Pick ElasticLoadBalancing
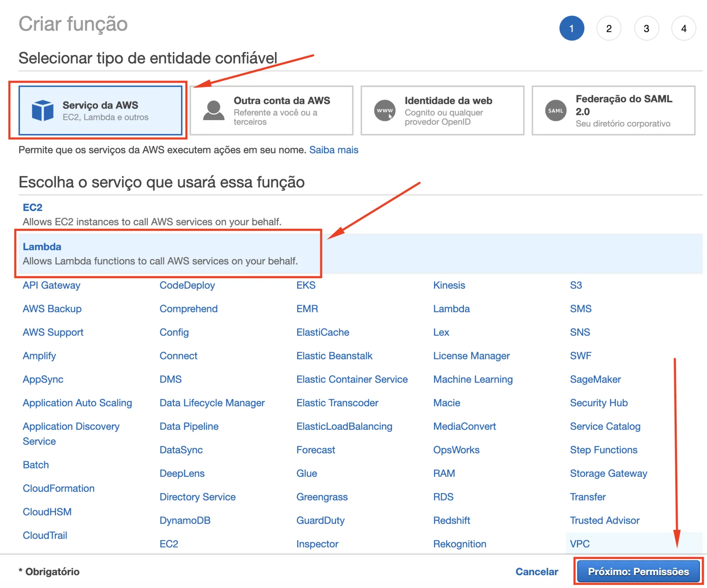The width and height of the screenshot is (707, 588). click(x=344, y=426)
